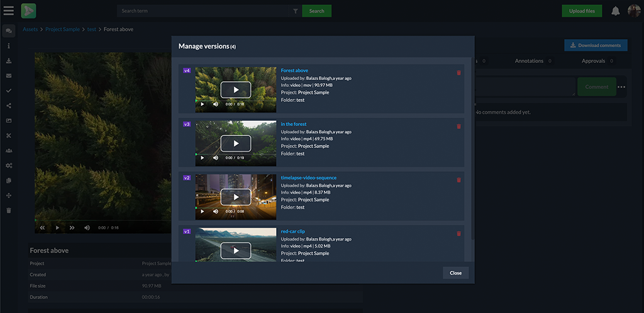Screen dimensions: 644x313
Task: Click the copy files sidebar icon
Action: (9, 181)
